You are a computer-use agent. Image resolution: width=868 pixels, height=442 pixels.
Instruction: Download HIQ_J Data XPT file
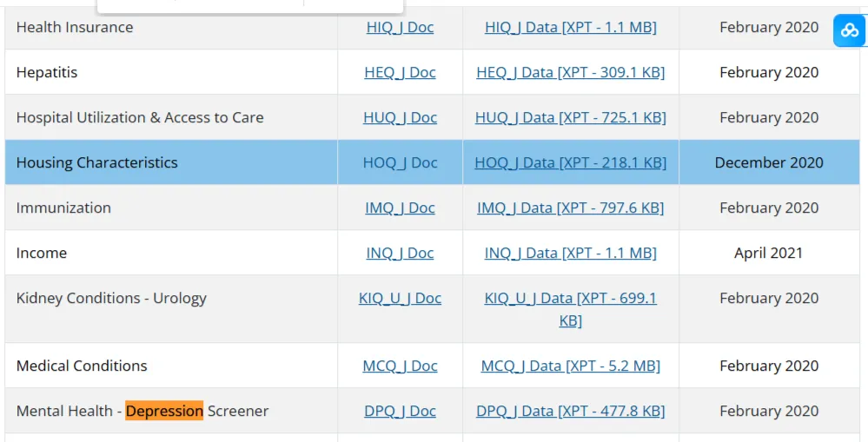point(571,27)
